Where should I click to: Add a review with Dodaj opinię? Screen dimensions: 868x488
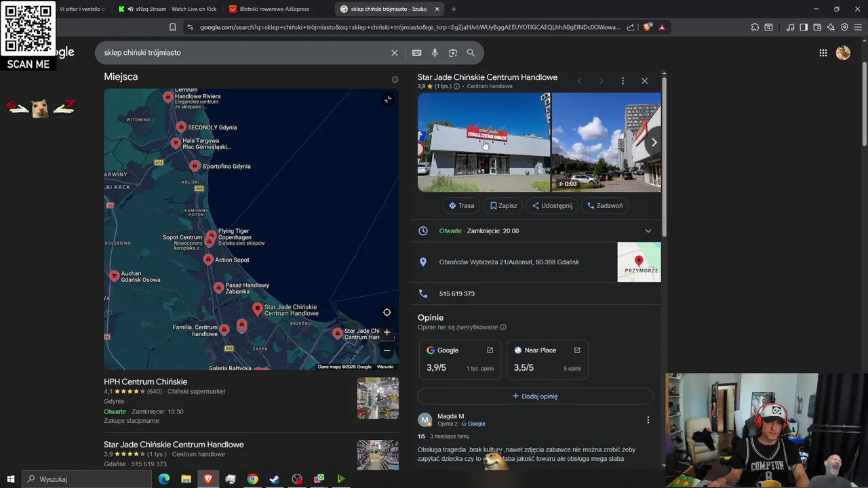point(535,396)
